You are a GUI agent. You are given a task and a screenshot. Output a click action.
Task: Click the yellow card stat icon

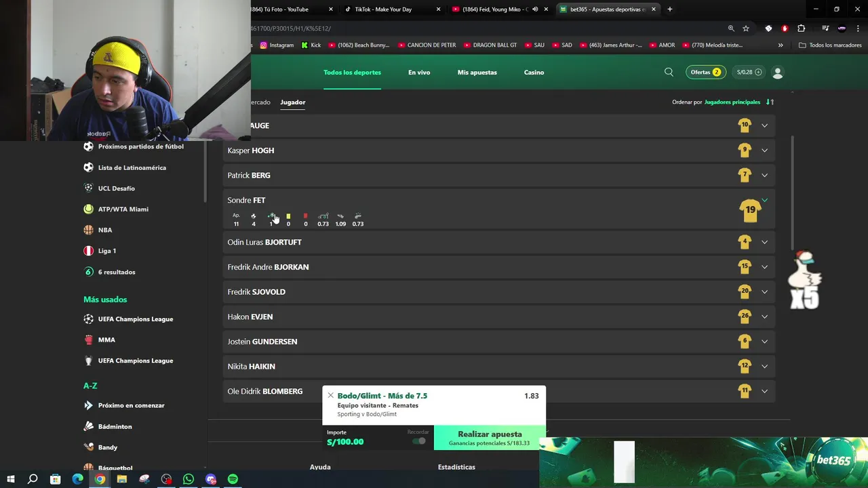click(x=288, y=216)
